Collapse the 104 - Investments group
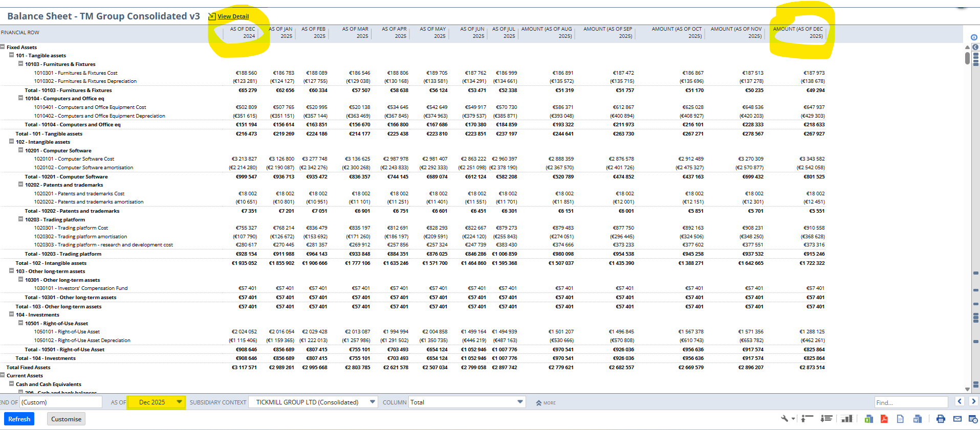 point(11,314)
